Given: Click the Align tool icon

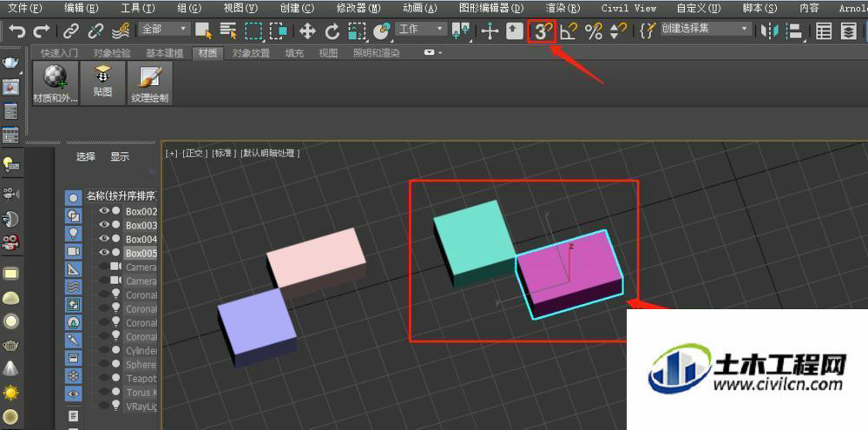Looking at the screenshot, I should pyautogui.click(x=795, y=31).
